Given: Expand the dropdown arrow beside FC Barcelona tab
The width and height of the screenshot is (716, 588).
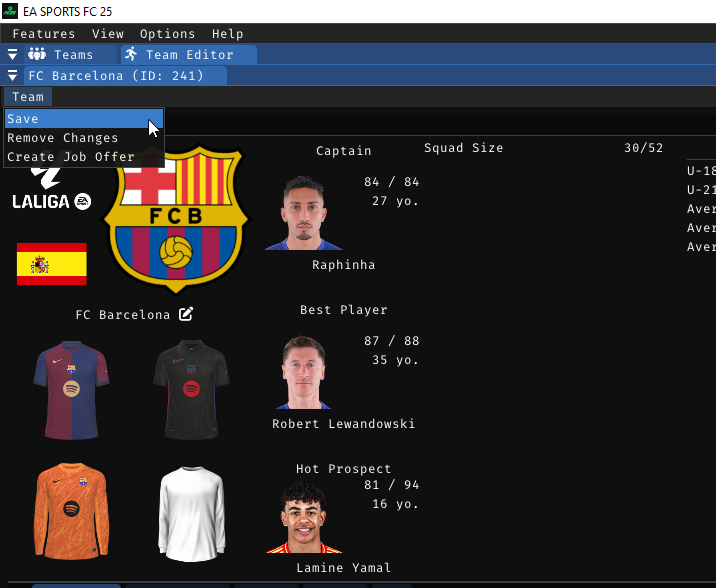Looking at the screenshot, I should 12,76.
